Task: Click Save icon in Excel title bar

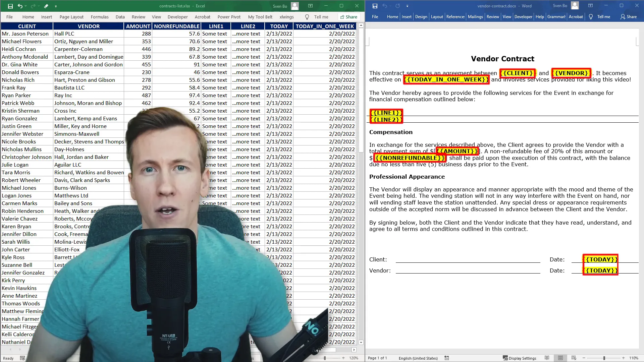Action: click(10, 6)
